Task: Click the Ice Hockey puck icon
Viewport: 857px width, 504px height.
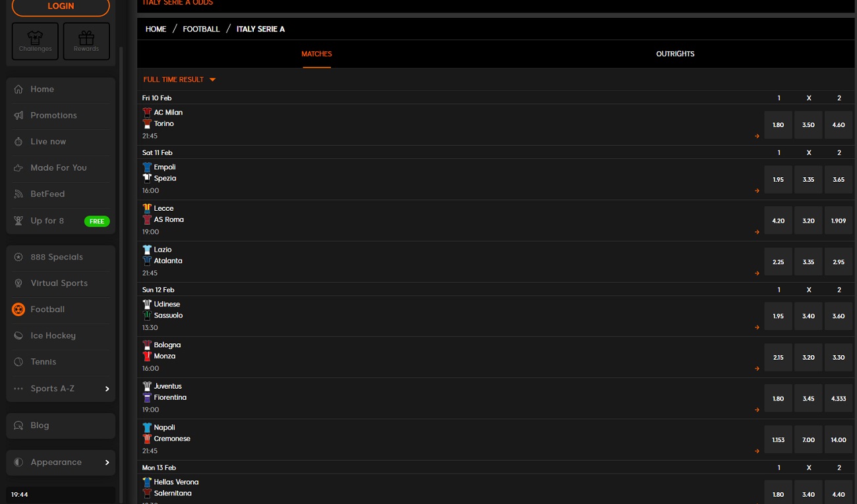Action: (18, 335)
